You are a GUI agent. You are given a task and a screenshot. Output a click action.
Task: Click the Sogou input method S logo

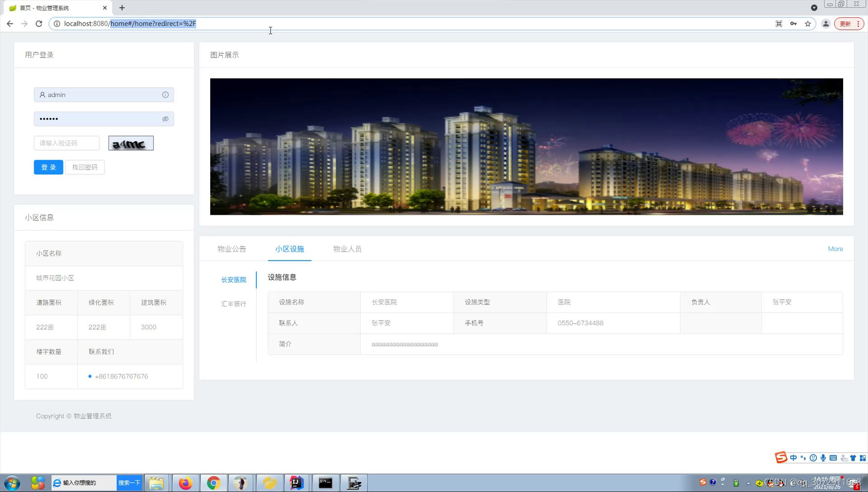point(781,458)
